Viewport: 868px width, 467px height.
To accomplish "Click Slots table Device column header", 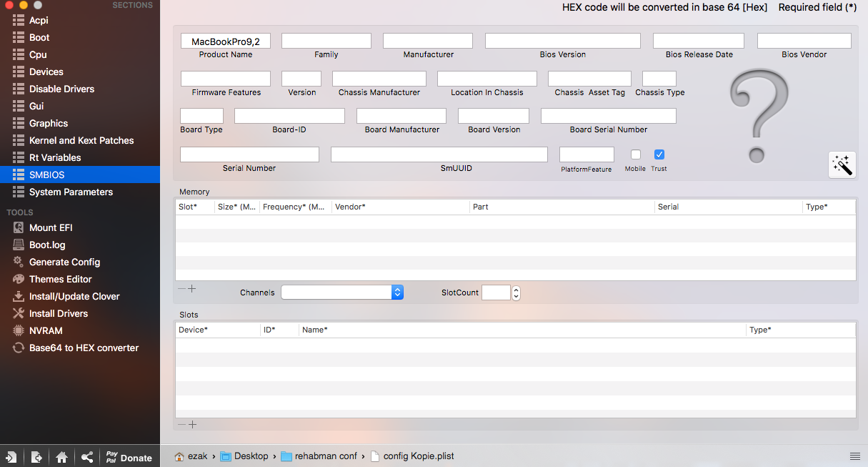I will pyautogui.click(x=218, y=330).
